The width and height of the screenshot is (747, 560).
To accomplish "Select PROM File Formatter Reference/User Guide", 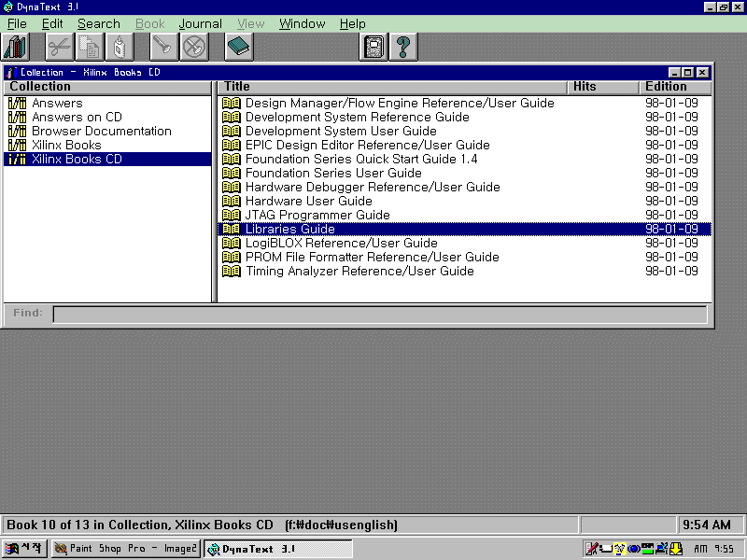I will click(x=372, y=258).
